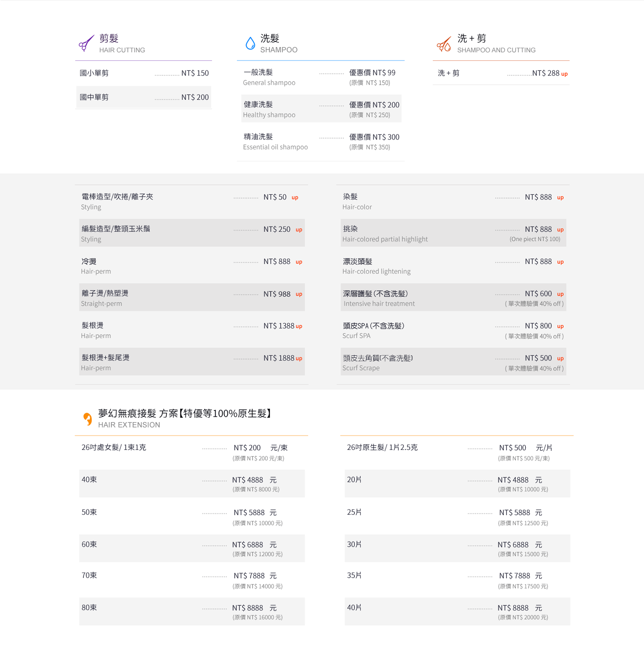
Task: Click the Scurf SPA NT$ 800 row
Action: (453, 330)
